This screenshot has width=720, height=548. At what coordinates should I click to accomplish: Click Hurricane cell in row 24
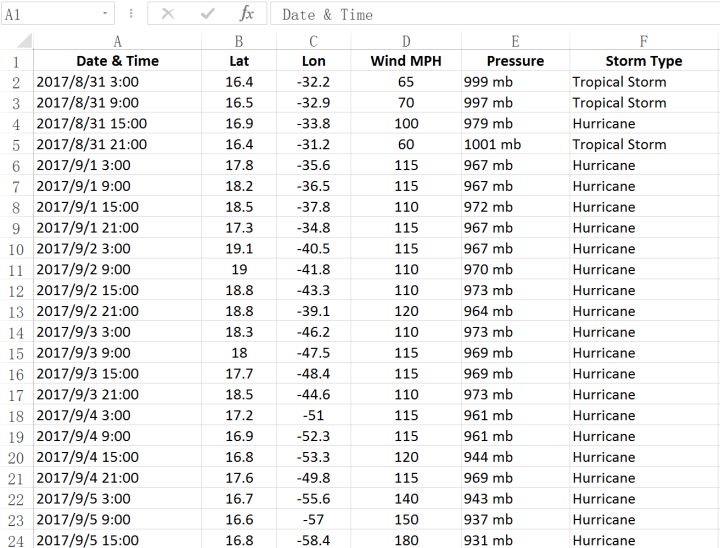click(644, 540)
